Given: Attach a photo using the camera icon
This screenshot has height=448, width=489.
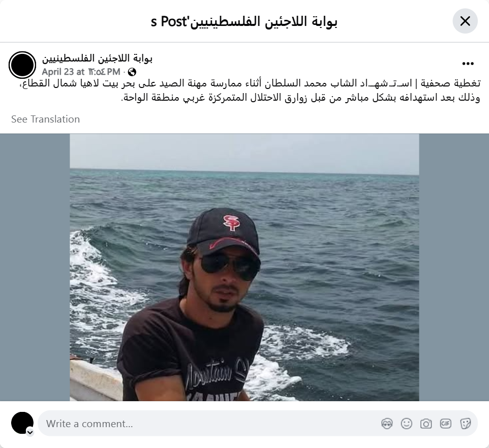Looking at the screenshot, I should (426, 424).
